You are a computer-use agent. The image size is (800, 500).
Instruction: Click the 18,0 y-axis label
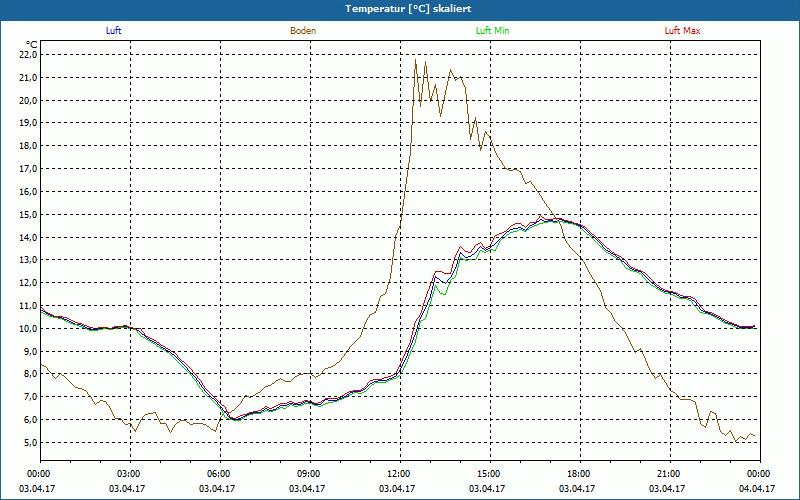29,146
